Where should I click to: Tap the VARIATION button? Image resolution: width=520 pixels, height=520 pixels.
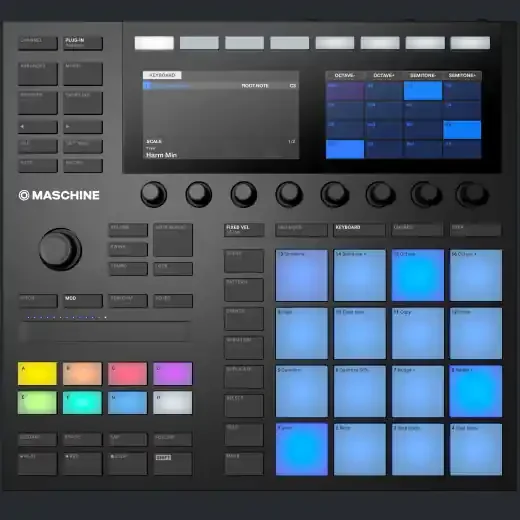[244, 348]
